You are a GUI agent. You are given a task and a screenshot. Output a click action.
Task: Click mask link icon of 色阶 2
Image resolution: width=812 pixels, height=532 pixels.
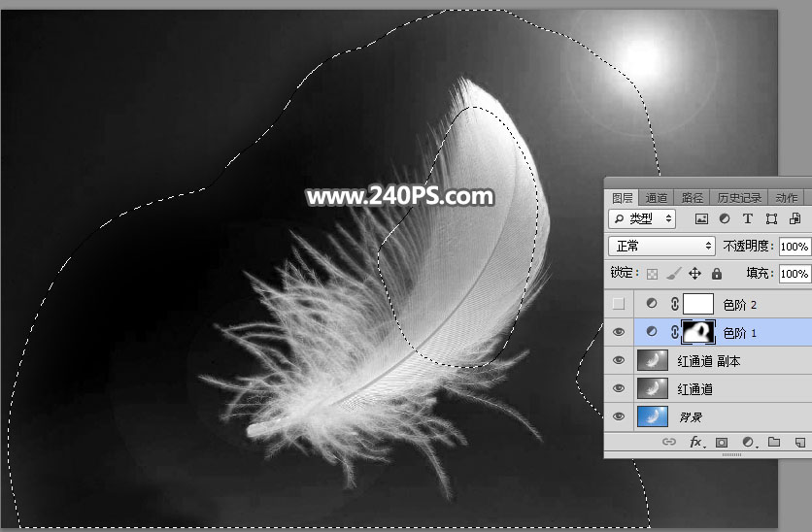674,304
